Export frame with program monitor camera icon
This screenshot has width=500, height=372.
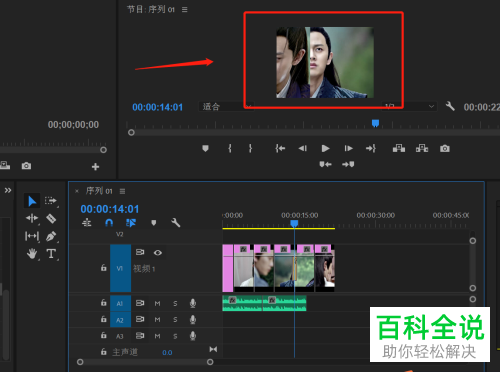[x=445, y=148]
